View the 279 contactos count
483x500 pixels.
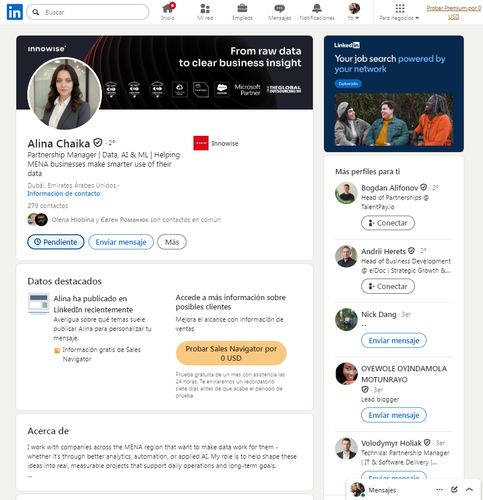[x=48, y=206]
